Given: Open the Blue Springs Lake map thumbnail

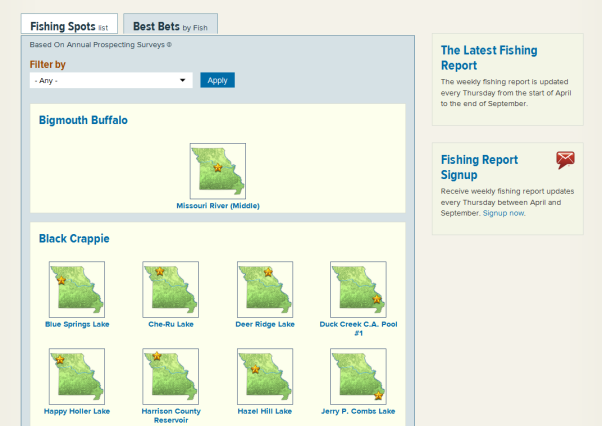Looking at the screenshot, I should [x=77, y=289].
